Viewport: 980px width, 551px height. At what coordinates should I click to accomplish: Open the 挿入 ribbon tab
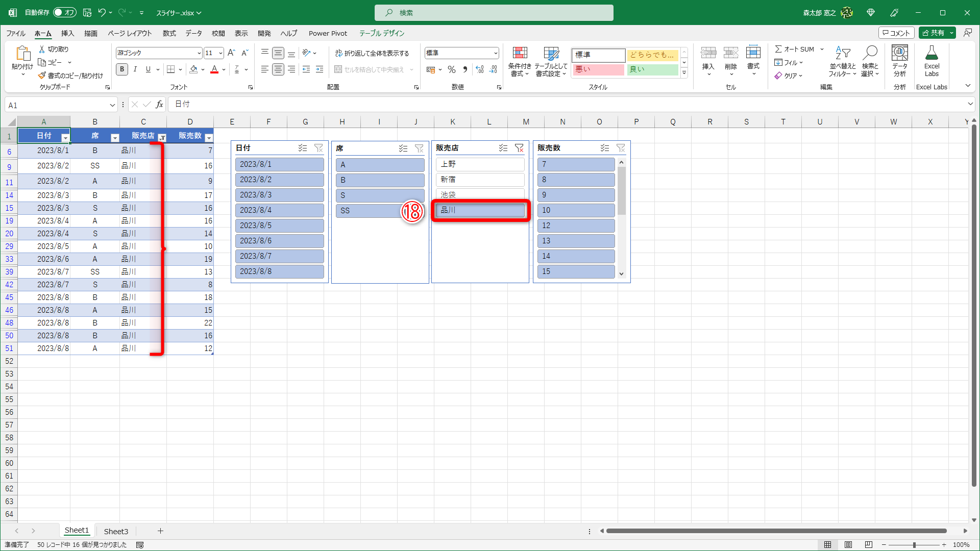(x=67, y=33)
